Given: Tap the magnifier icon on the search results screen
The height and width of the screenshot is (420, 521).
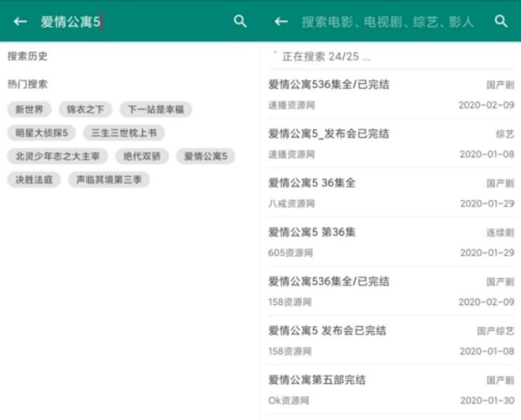Looking at the screenshot, I should coord(501,21).
